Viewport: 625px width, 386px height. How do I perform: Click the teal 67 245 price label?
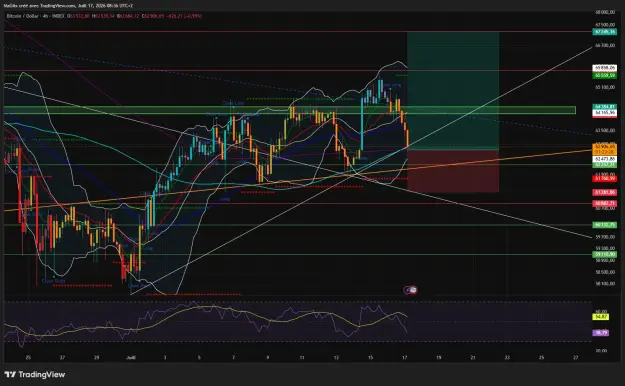[x=605, y=32]
